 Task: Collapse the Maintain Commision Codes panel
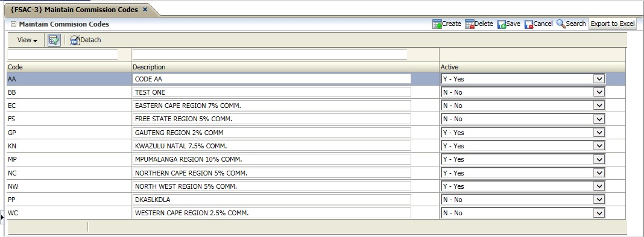(x=13, y=24)
